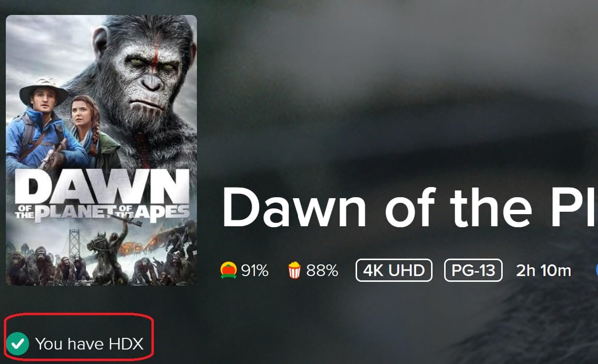Viewport: 598px width, 364px height.
Task: Click the Rotten Tomatoes tomato icon
Action: (228, 271)
